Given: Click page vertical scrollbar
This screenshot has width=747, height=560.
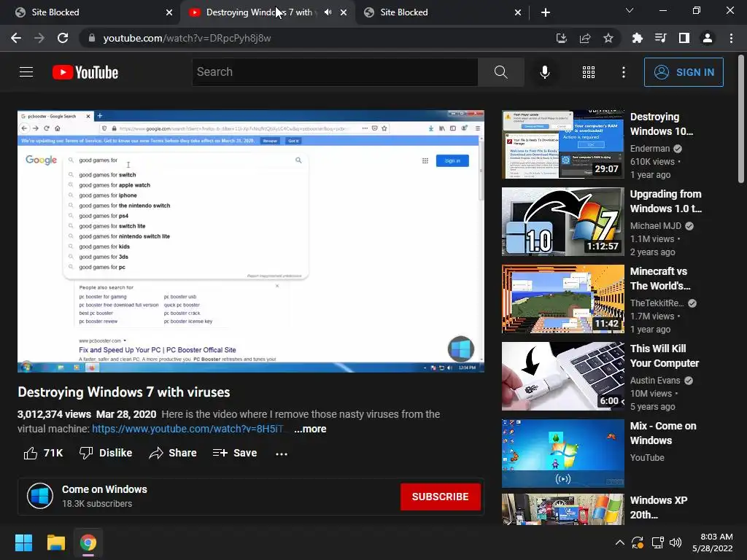Looking at the screenshot, I should point(741,119).
